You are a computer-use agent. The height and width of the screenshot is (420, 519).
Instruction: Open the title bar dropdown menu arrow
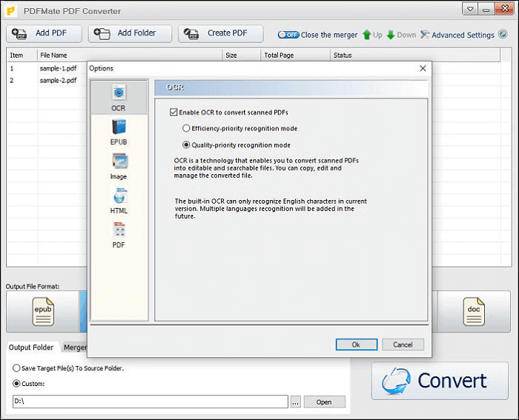pos(469,9)
